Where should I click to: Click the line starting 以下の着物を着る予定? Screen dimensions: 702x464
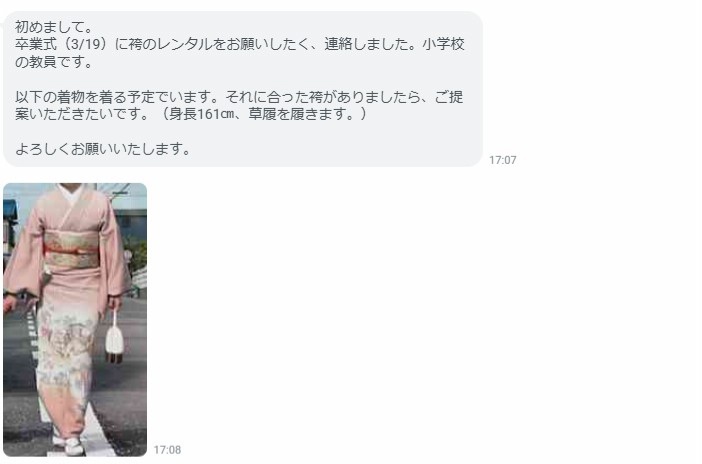[x=239, y=97]
